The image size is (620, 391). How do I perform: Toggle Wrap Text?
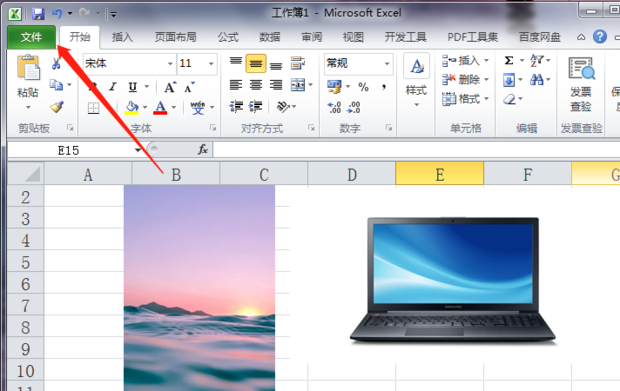(297, 63)
